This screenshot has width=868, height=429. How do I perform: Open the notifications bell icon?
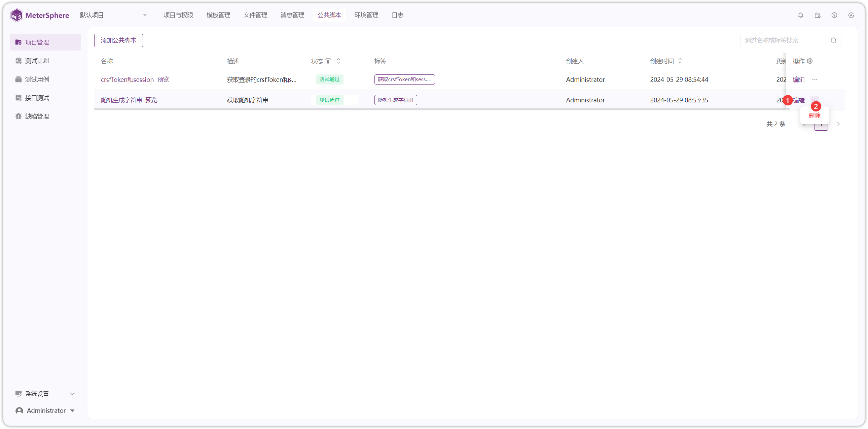coord(801,15)
